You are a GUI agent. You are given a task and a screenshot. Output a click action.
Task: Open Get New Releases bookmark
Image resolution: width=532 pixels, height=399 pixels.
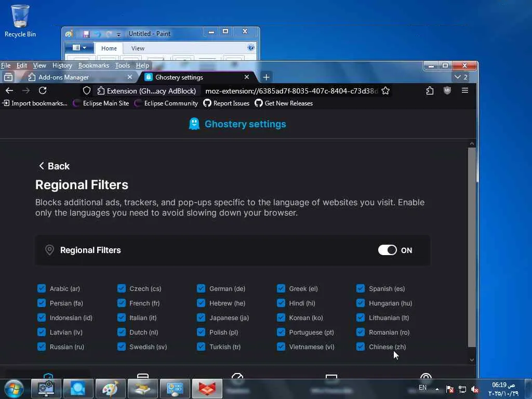tap(284, 103)
